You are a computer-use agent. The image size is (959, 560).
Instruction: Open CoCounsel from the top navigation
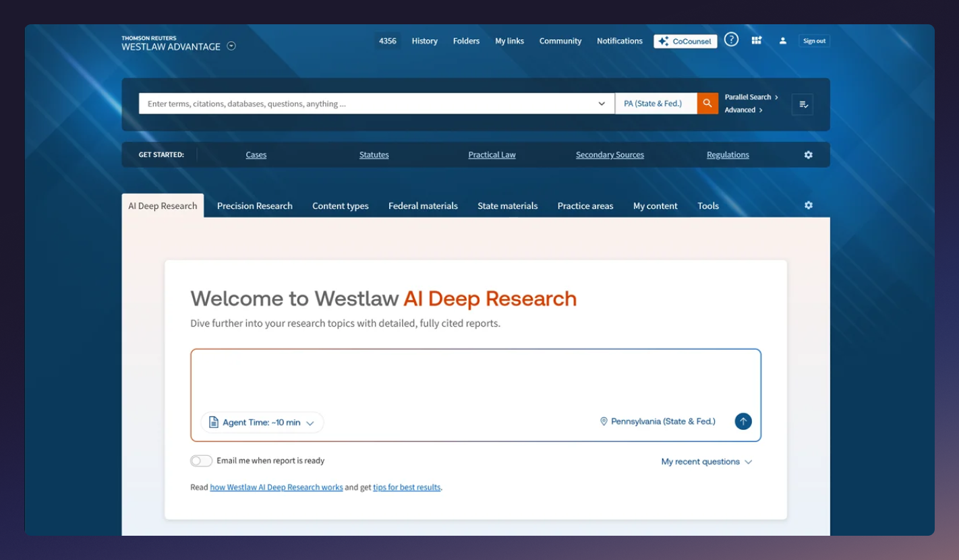[685, 41]
